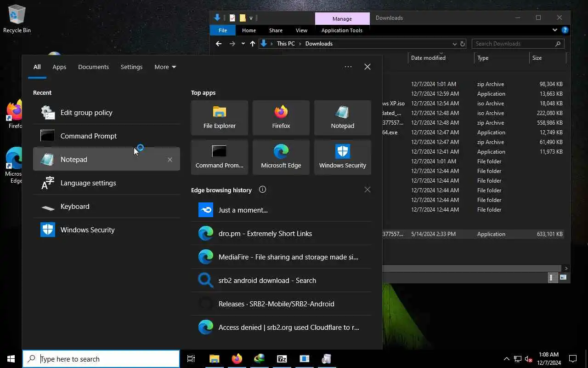Open the search panel options ellipsis
Viewport: 588px width, 368px height.
(x=348, y=67)
